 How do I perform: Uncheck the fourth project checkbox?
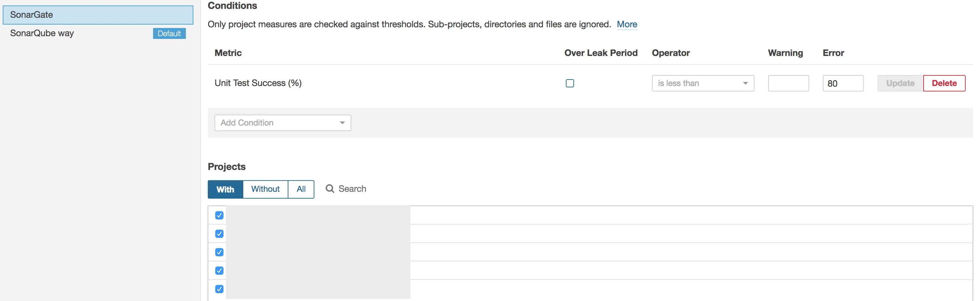pyautogui.click(x=219, y=271)
